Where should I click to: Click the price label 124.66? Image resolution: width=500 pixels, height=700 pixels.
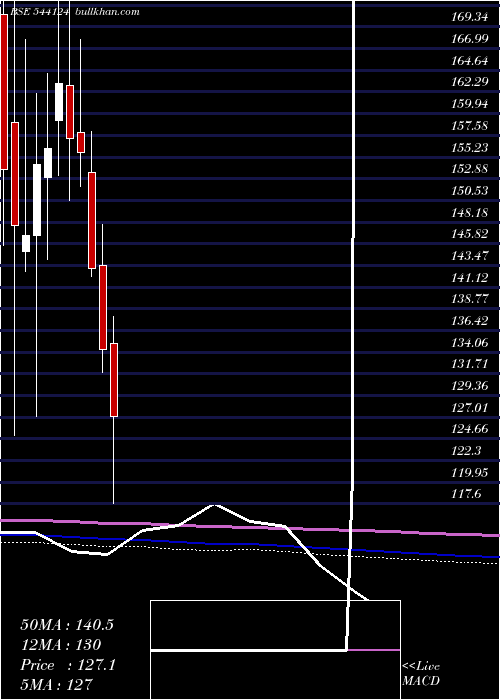click(x=470, y=429)
